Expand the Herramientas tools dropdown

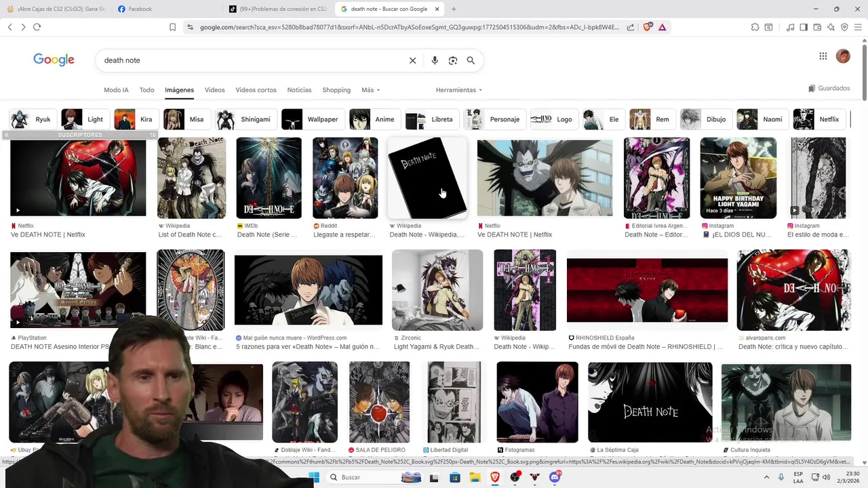pyautogui.click(x=459, y=89)
